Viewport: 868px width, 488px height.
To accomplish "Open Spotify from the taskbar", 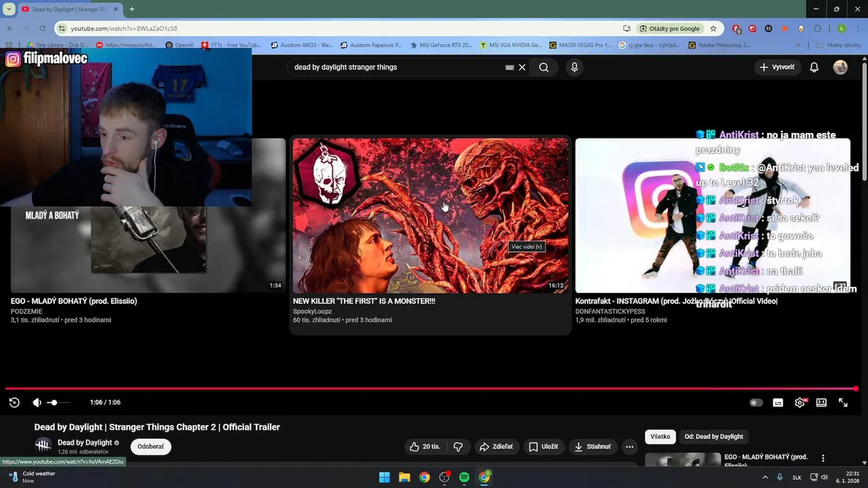I will click(x=464, y=477).
